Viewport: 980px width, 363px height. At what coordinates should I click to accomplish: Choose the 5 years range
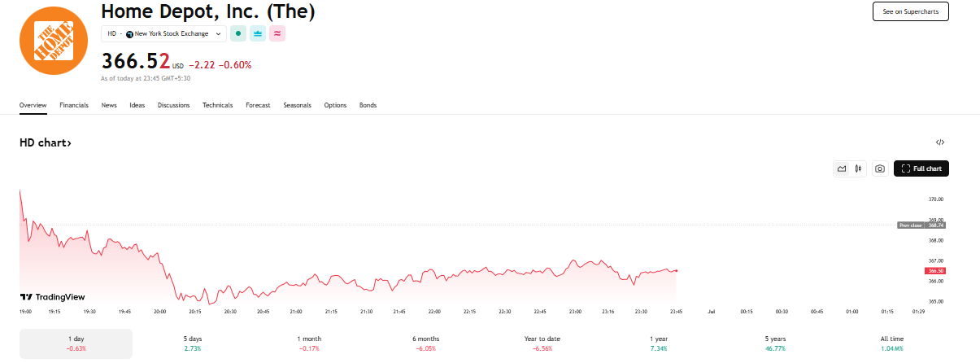[775, 343]
